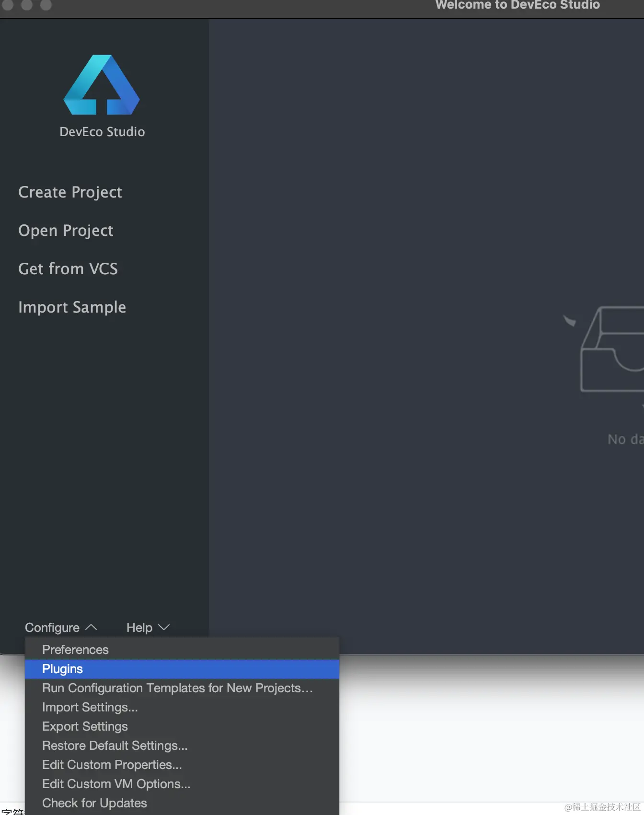Open Edit Custom Properties...
The image size is (644, 815).
point(182,765)
